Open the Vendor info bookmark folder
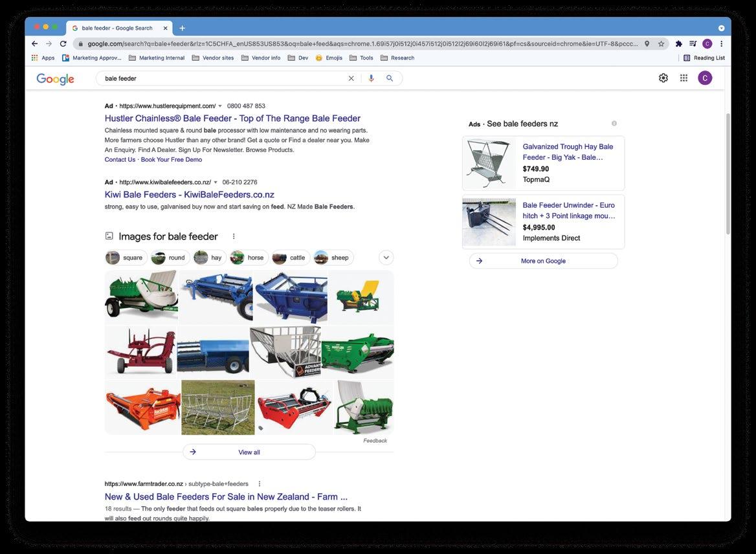 coord(261,58)
